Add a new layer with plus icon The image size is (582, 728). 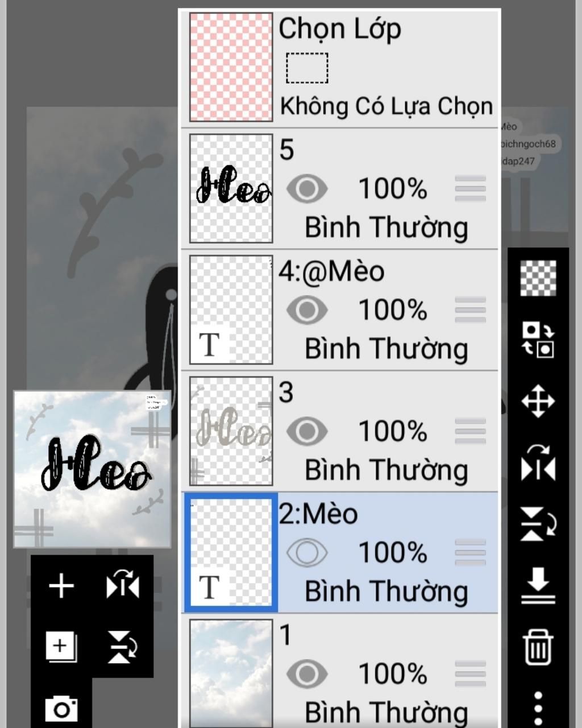61,586
